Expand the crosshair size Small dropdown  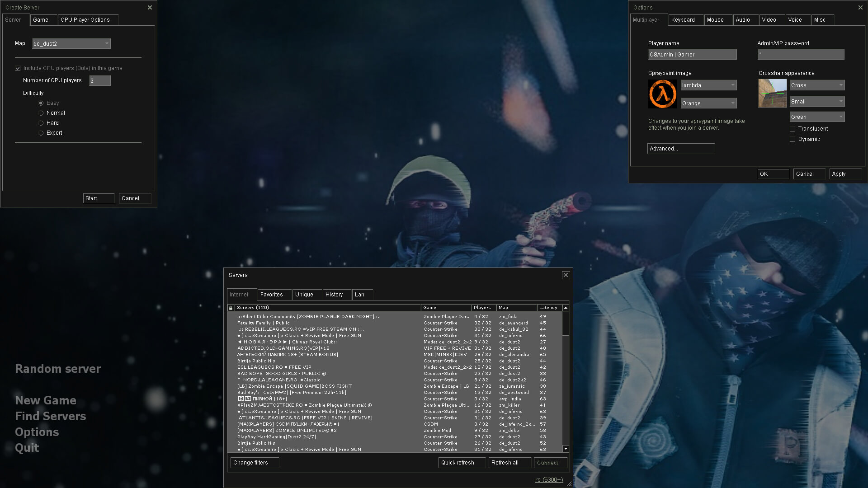pos(817,102)
